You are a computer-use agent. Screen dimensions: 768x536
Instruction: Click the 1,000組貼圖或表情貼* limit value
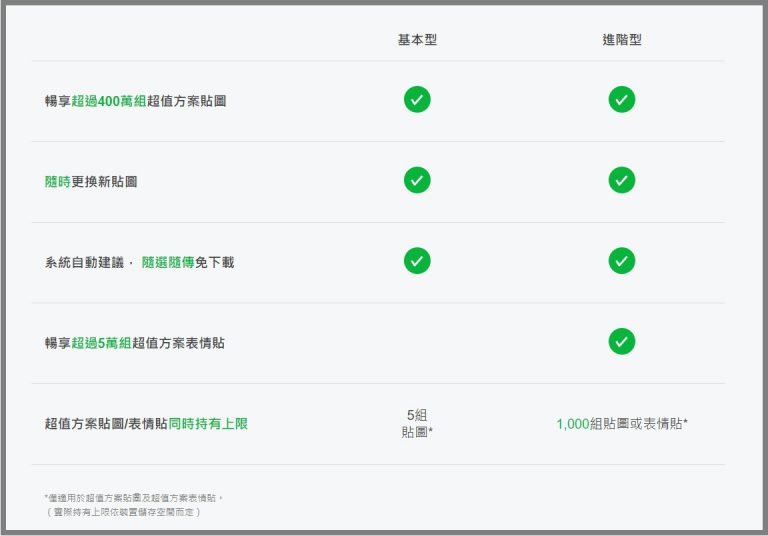pyautogui.click(x=621, y=424)
